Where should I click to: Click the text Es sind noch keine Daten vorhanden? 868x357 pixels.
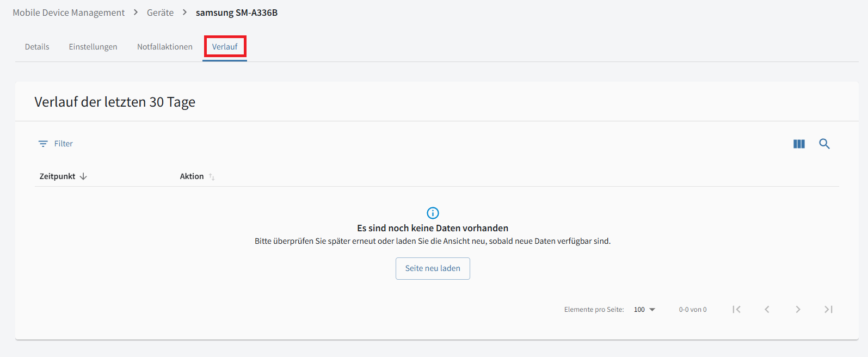(x=433, y=228)
